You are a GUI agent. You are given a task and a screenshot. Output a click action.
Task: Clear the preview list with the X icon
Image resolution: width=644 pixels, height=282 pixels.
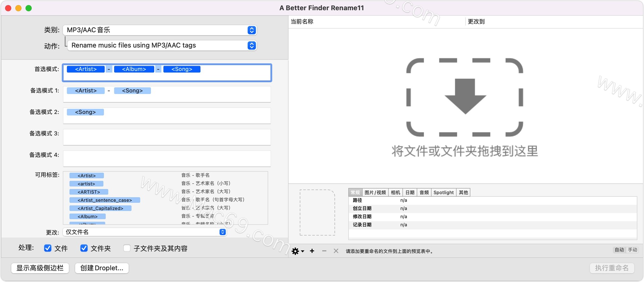pos(336,251)
